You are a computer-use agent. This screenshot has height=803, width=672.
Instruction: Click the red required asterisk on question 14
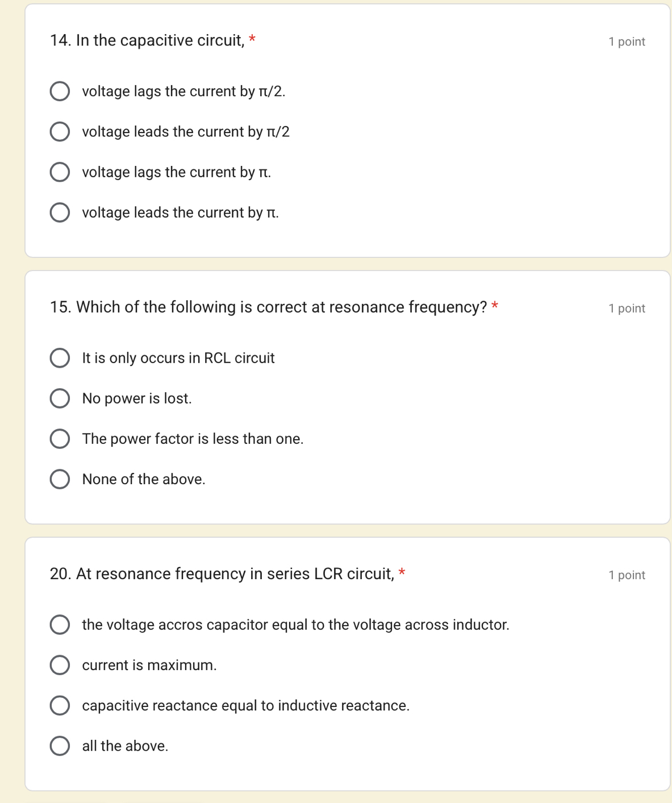(252, 39)
